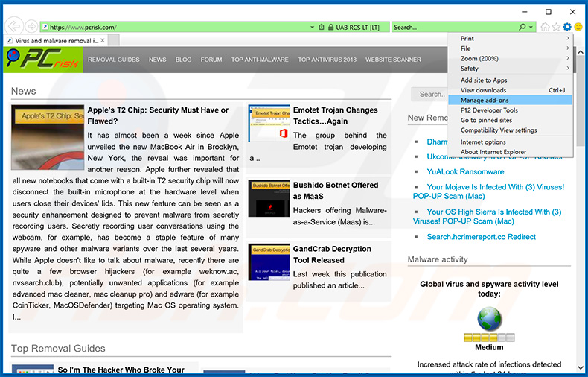Open Favorites star icon
Viewport: 588px width, 377px height.
(556, 27)
